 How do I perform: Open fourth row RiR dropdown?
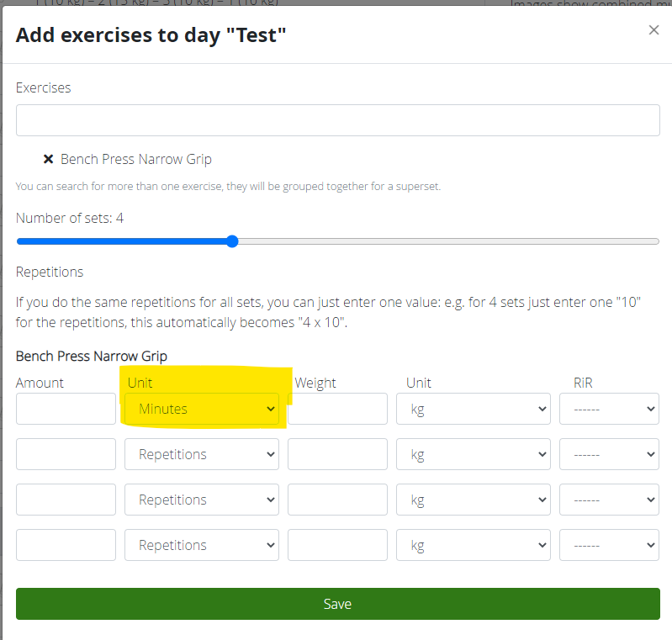click(x=609, y=545)
